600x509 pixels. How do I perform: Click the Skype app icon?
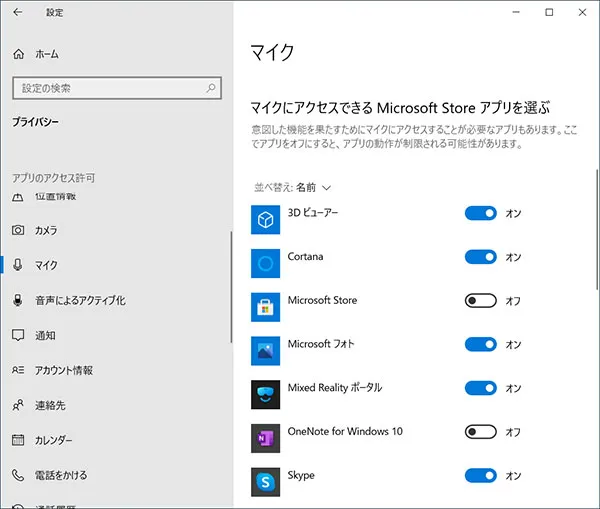(x=265, y=482)
